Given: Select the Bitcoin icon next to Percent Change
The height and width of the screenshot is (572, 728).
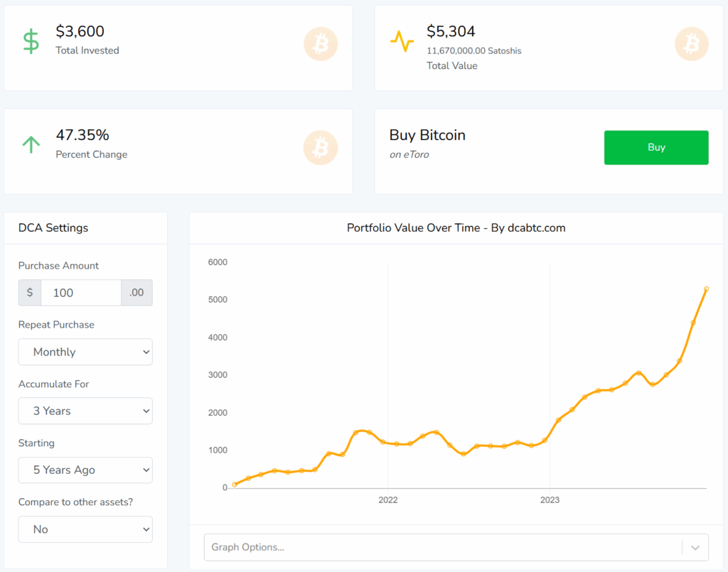Looking at the screenshot, I should 320,147.
